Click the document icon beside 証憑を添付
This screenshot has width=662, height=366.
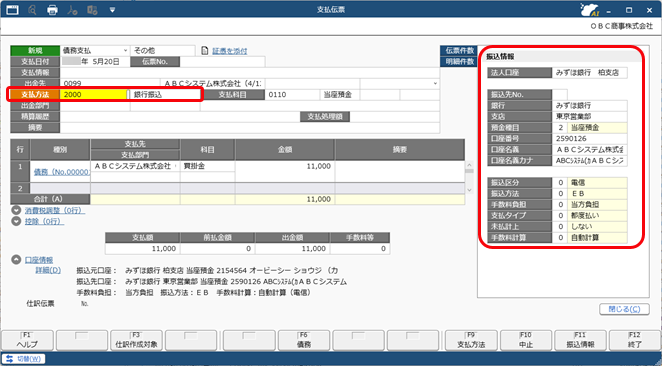pos(205,51)
